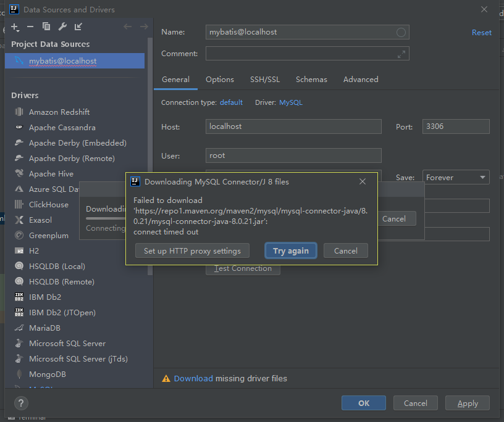Screen dimensions: 504x422
Task: Change Connection type default link
Action: [231, 102]
